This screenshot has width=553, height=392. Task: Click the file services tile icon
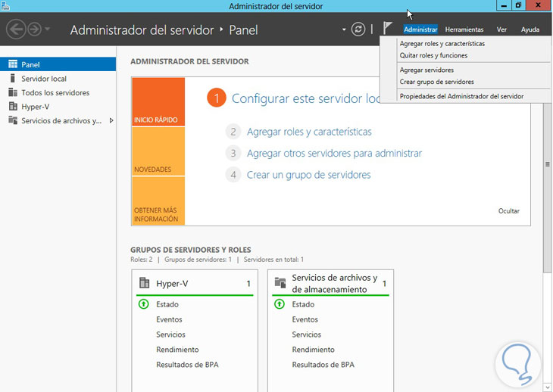click(x=280, y=283)
